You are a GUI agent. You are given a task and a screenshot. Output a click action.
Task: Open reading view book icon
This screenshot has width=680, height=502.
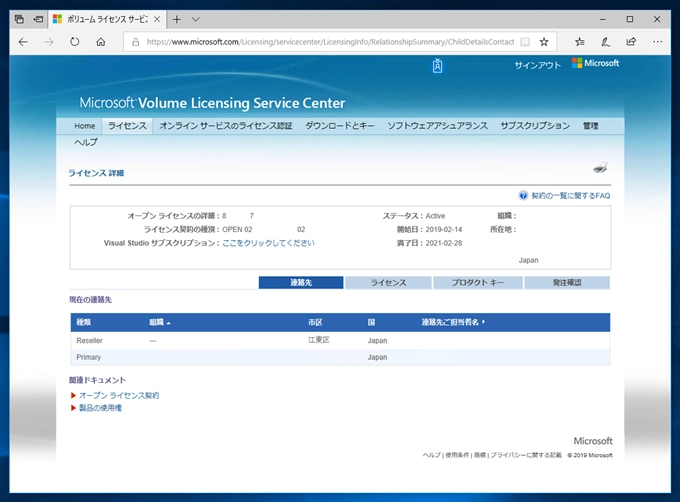tap(525, 42)
